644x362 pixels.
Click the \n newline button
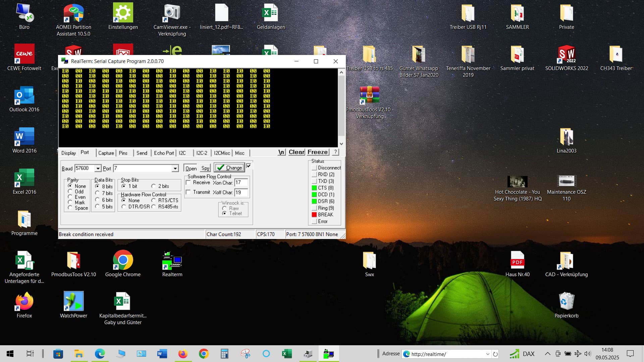click(281, 152)
